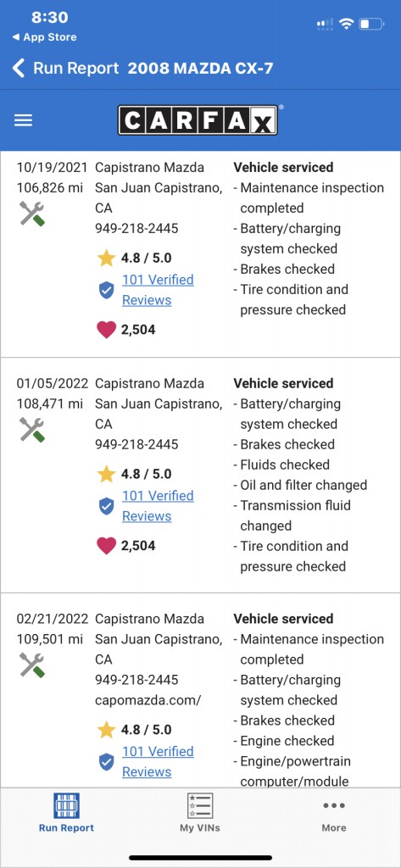Tap the CARFAX logo
This screenshot has width=401, height=868.
point(198,120)
